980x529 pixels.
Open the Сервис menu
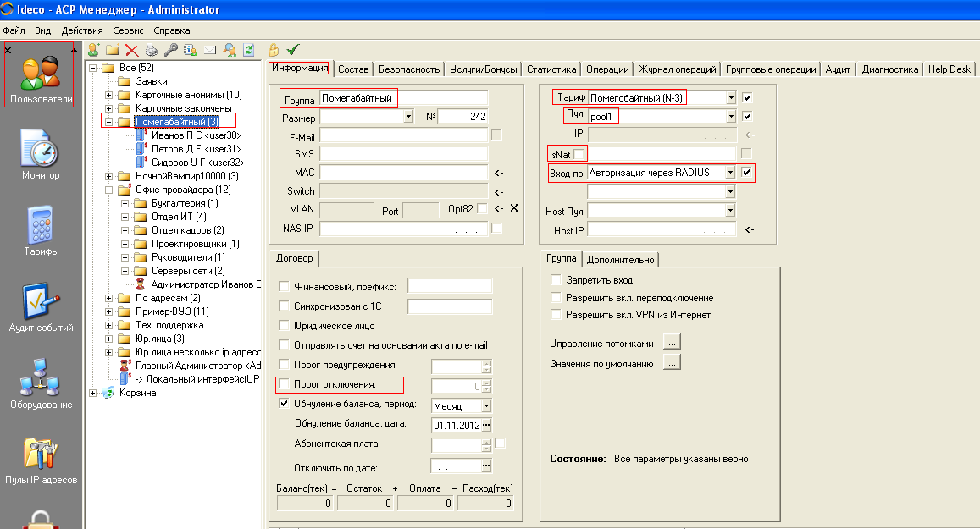127,30
